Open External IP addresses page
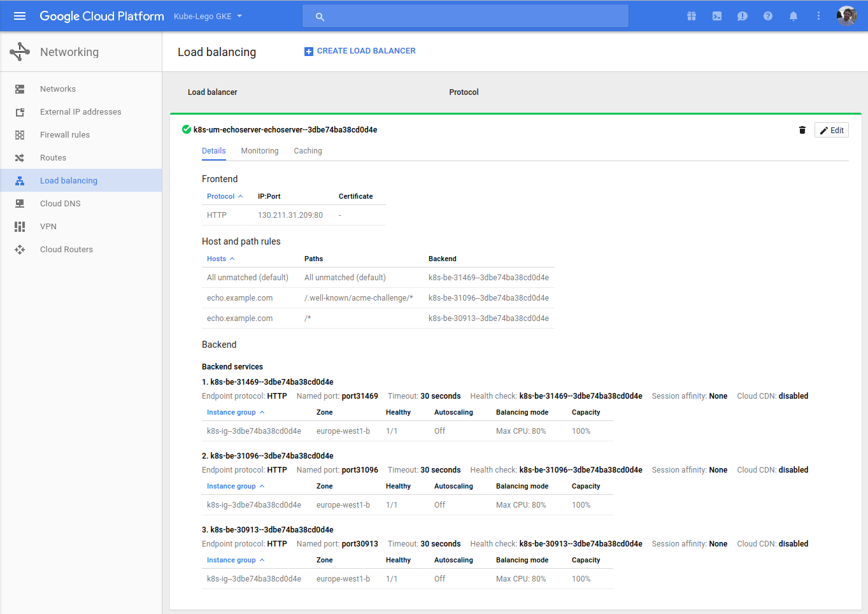 pyautogui.click(x=81, y=112)
